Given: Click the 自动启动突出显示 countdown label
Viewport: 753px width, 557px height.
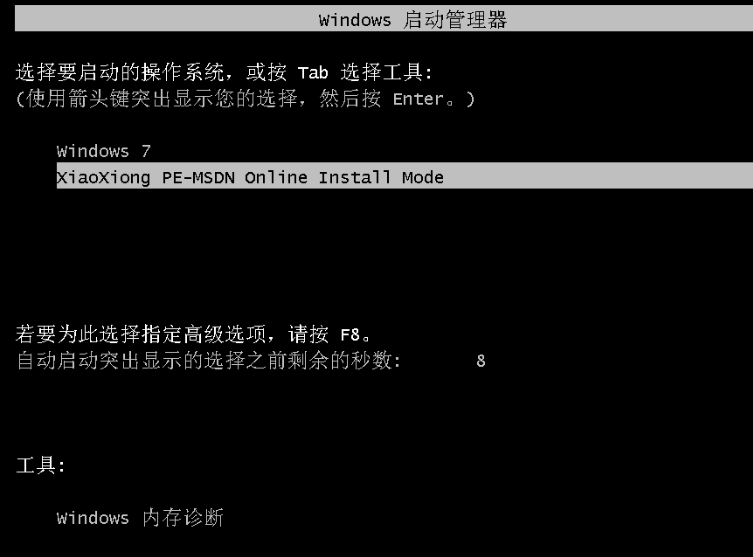Looking at the screenshot, I should pos(208,361).
